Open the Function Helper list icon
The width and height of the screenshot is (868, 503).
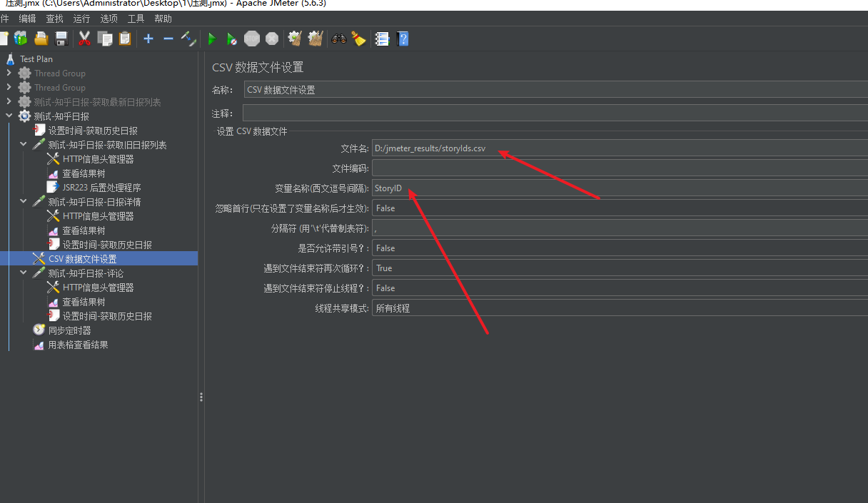coord(382,39)
